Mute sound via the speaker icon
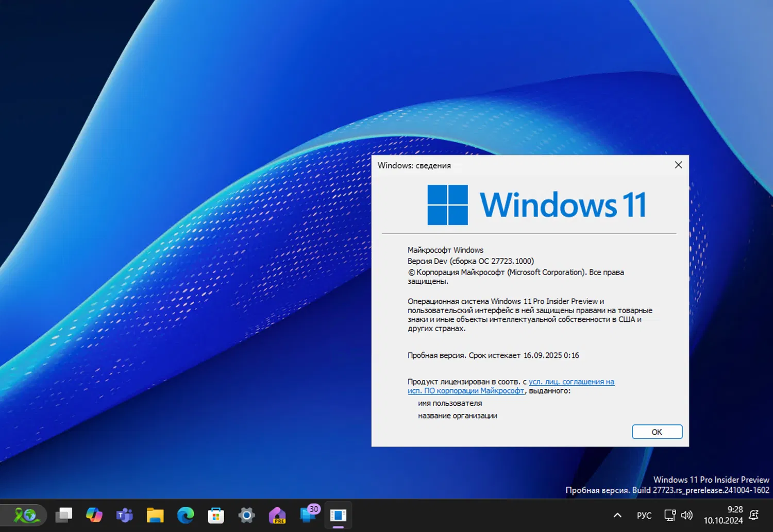 [x=687, y=515]
